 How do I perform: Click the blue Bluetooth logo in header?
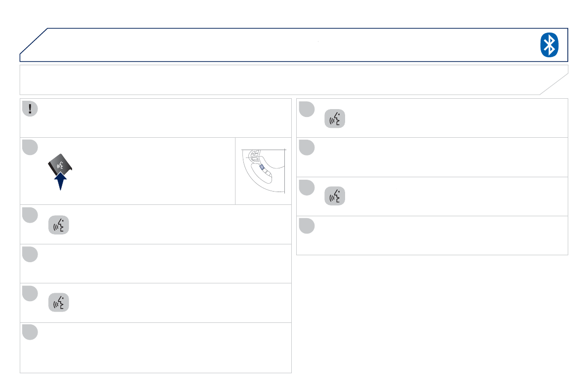click(x=549, y=45)
